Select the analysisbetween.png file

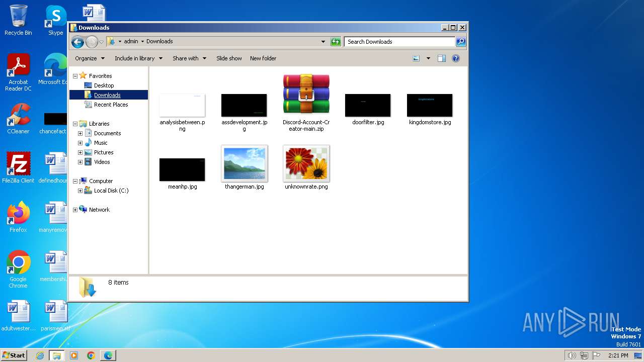[182, 112]
